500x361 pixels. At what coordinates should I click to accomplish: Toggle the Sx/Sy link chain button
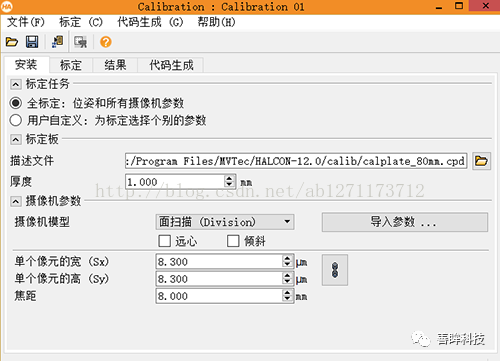coord(335,270)
